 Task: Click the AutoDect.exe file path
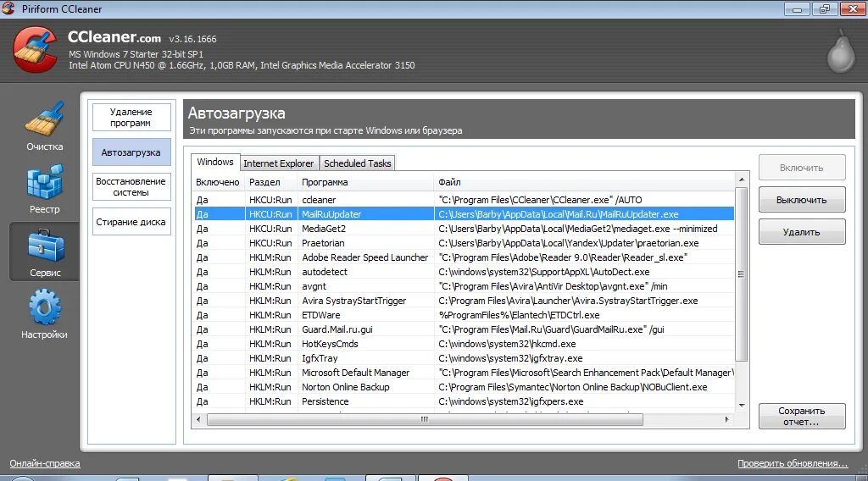point(544,272)
